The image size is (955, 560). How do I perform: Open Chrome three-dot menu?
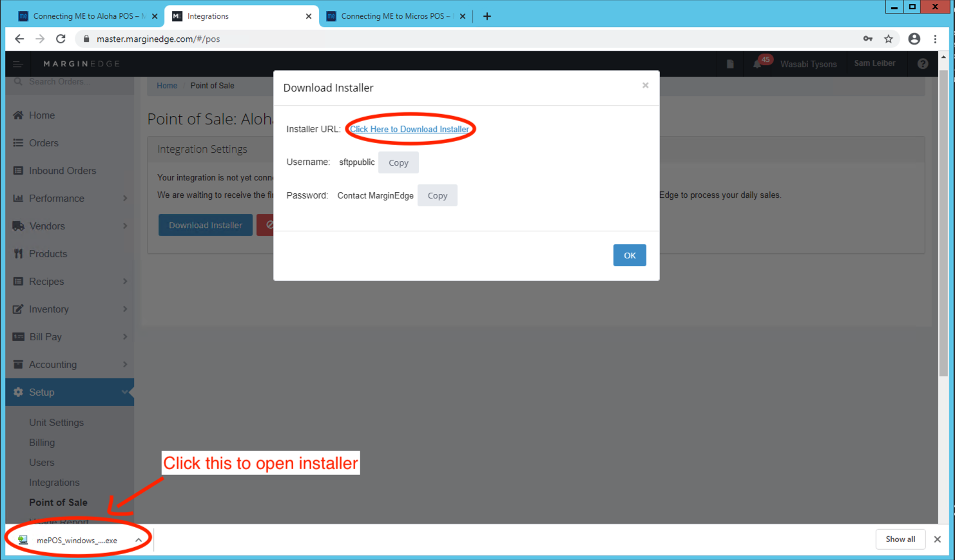coord(935,39)
